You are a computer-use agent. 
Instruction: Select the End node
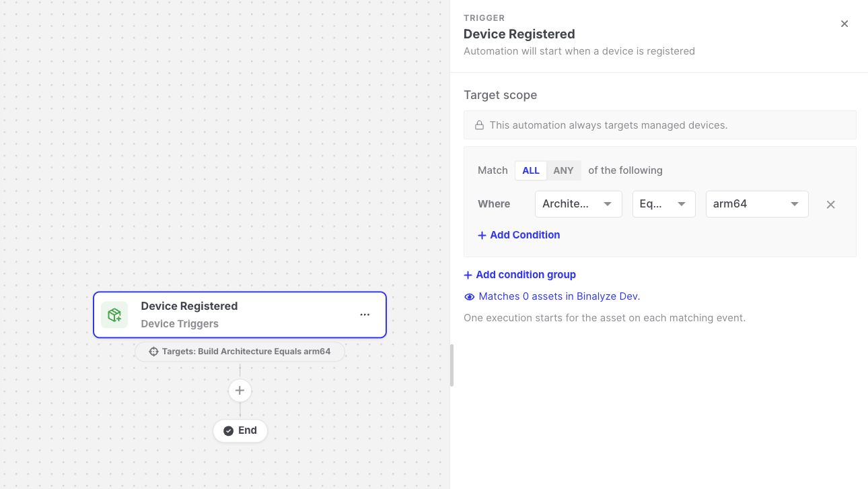240,430
